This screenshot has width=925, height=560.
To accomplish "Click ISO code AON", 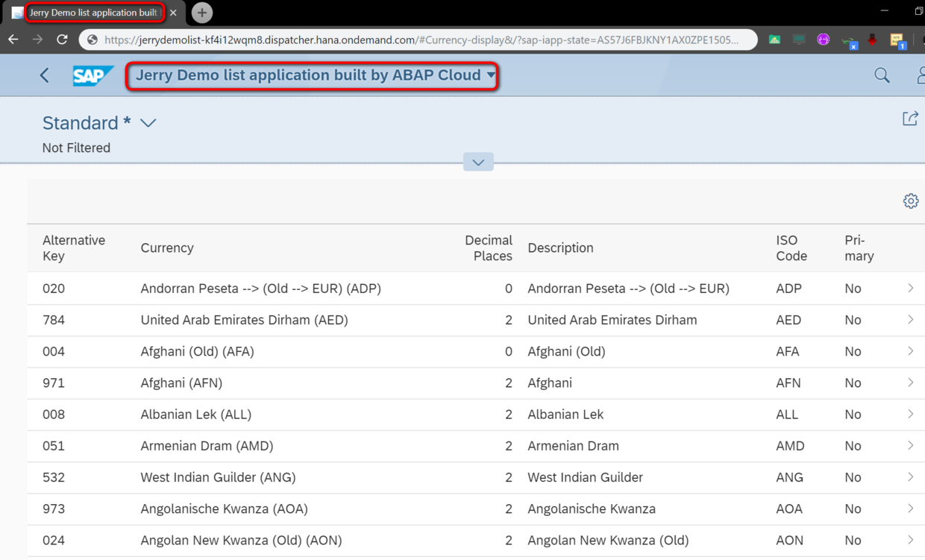I will pyautogui.click(x=789, y=541).
